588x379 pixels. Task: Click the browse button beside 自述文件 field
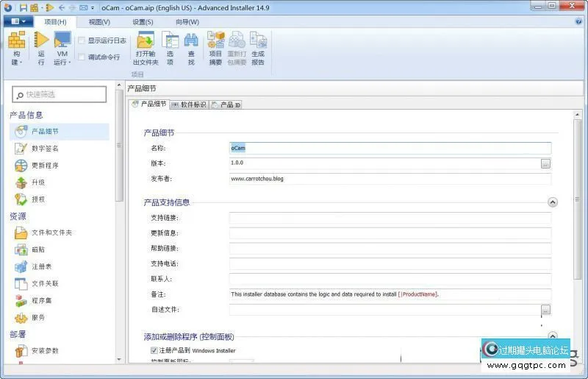(545, 310)
